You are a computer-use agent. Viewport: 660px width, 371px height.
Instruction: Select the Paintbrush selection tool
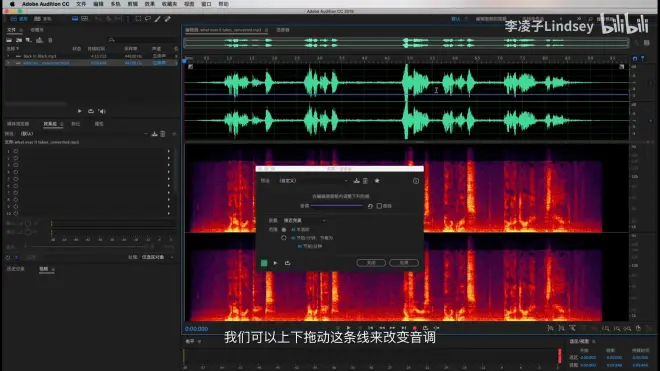[157, 19]
